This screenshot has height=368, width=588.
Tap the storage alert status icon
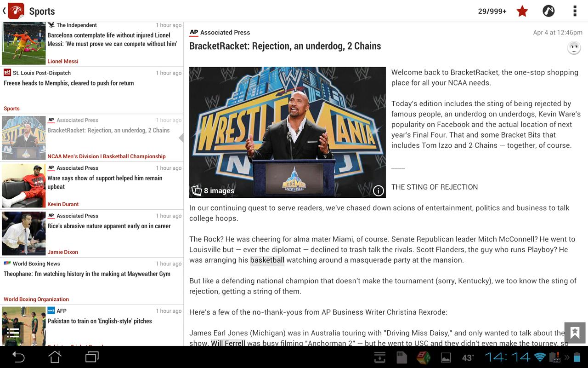pyautogui.click(x=556, y=357)
